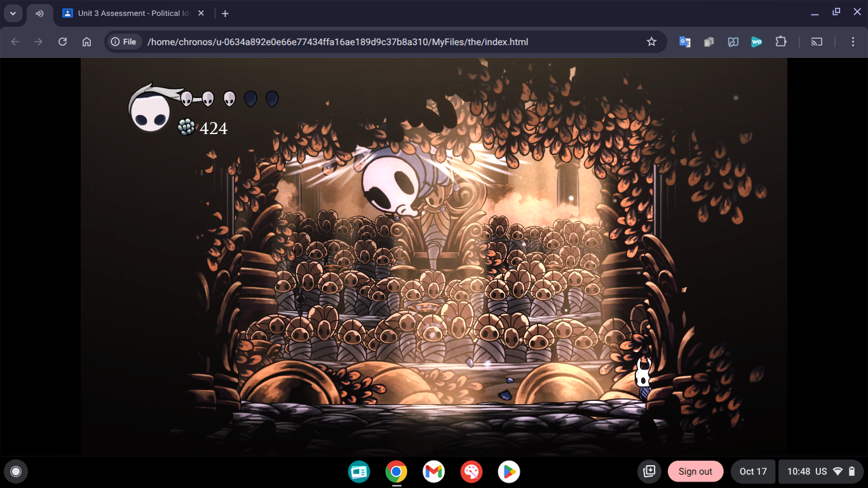Open the blue open-book extension icon
Image resolution: width=868 pixels, height=488 pixels.
pos(733,42)
